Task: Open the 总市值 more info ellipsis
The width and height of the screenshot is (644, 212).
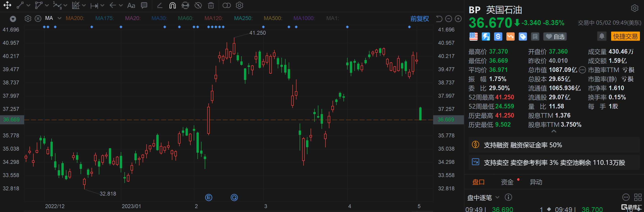Action: tap(582, 70)
